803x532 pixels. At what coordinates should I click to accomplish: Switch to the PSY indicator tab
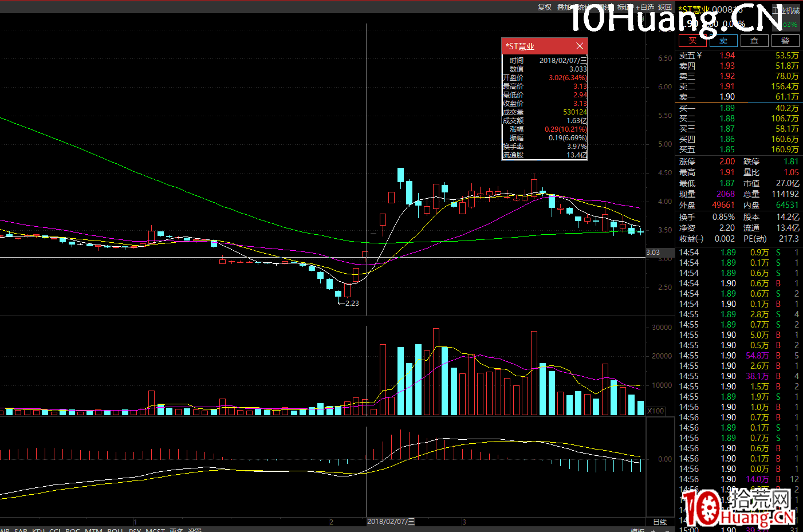coord(135,530)
